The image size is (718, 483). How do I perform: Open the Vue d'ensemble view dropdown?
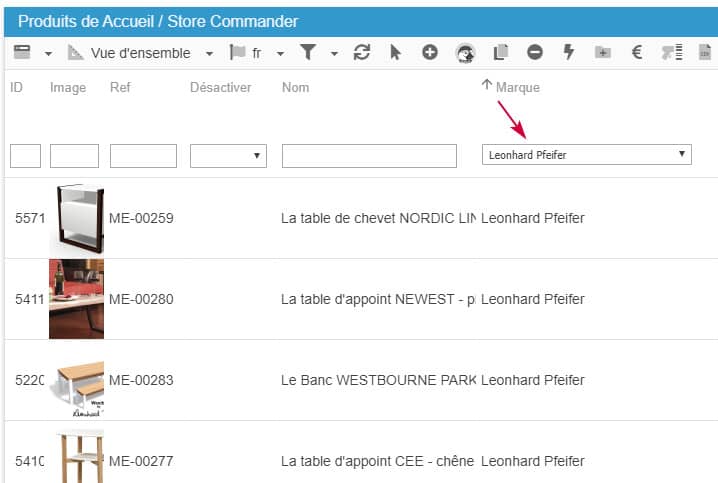pos(140,53)
